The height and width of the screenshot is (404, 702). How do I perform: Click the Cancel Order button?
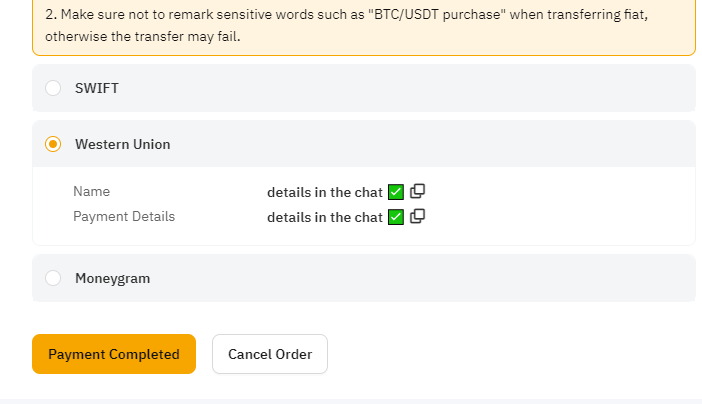click(270, 354)
